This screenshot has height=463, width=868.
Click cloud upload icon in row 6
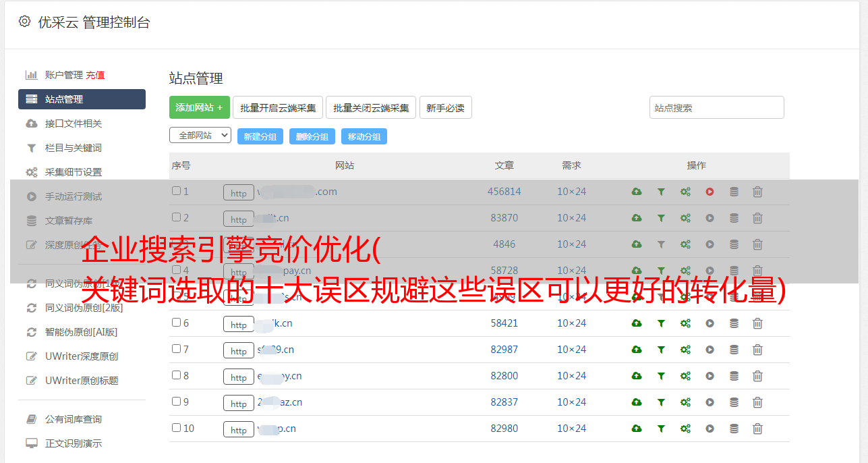[x=637, y=323]
